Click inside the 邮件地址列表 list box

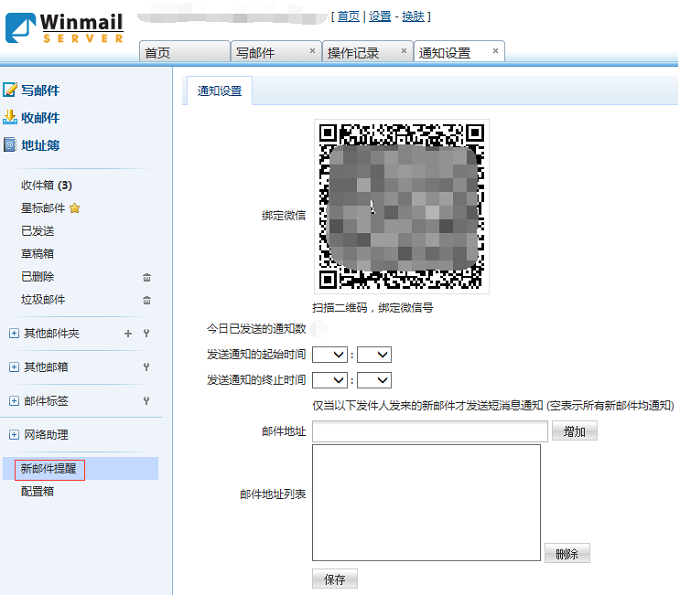click(x=426, y=502)
